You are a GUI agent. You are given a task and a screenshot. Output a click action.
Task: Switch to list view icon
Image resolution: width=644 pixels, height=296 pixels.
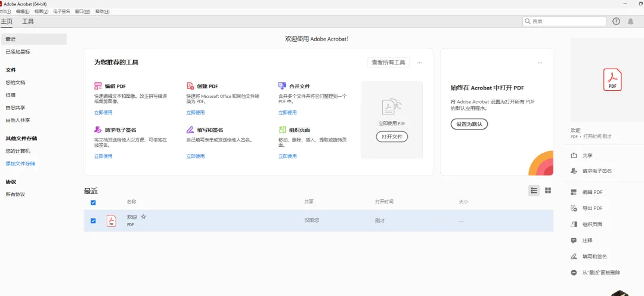534,190
